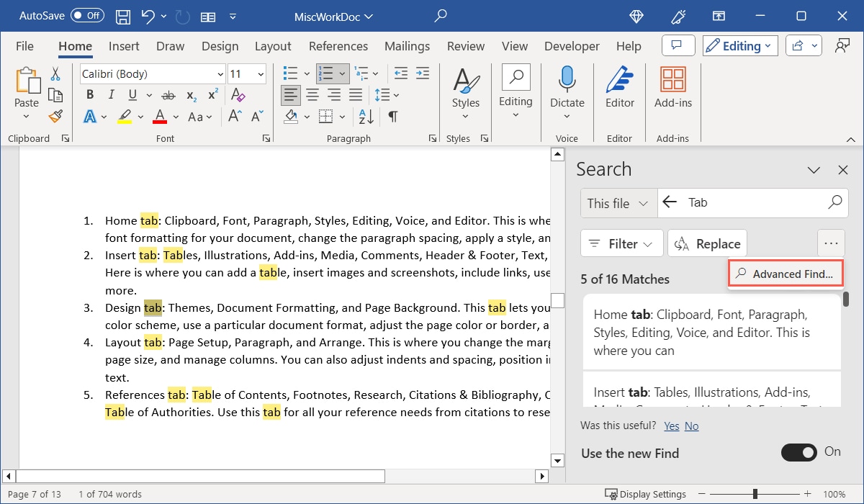This screenshot has height=504, width=864.
Task: Click the Replace button in Search pane
Action: (x=707, y=243)
